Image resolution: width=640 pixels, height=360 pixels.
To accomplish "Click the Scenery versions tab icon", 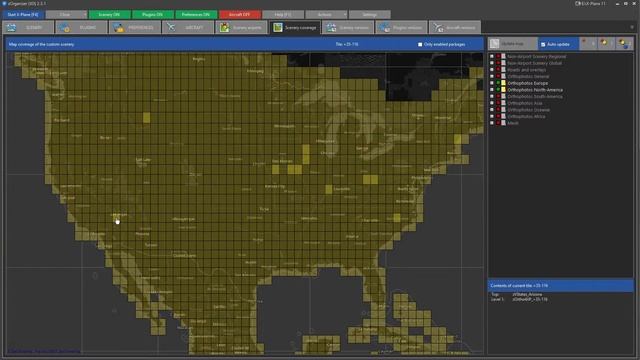I will 331,27.
